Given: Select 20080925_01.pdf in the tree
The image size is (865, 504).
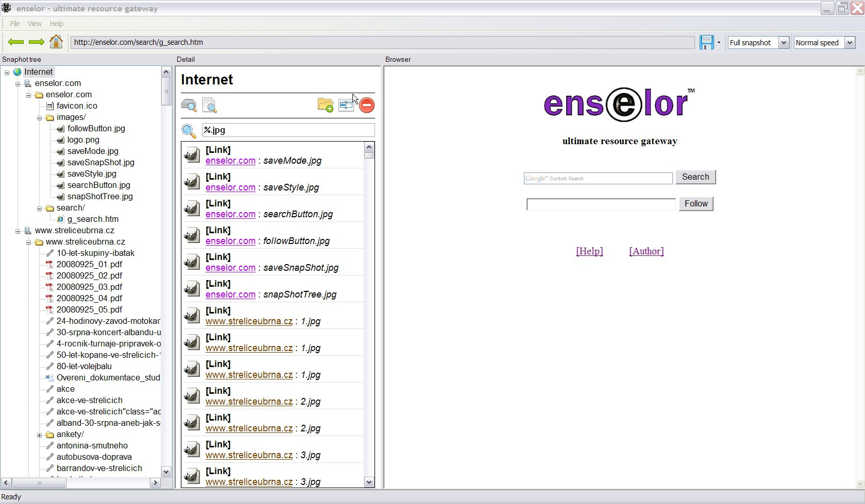Looking at the screenshot, I should [89, 264].
